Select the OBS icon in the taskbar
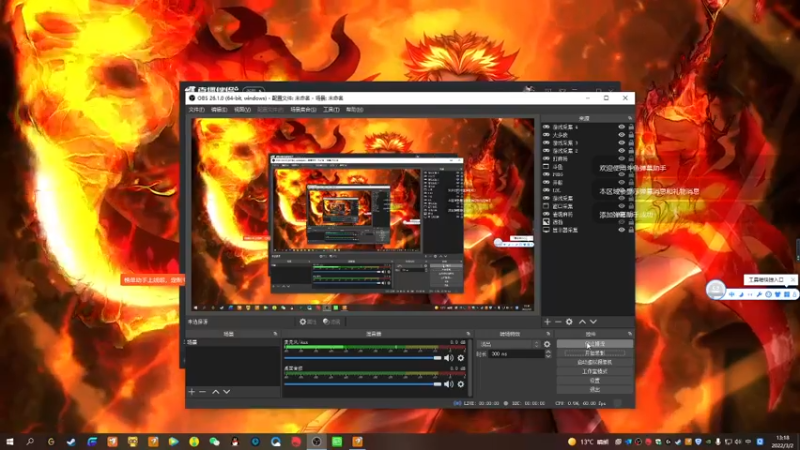The image size is (800, 450). (x=316, y=441)
